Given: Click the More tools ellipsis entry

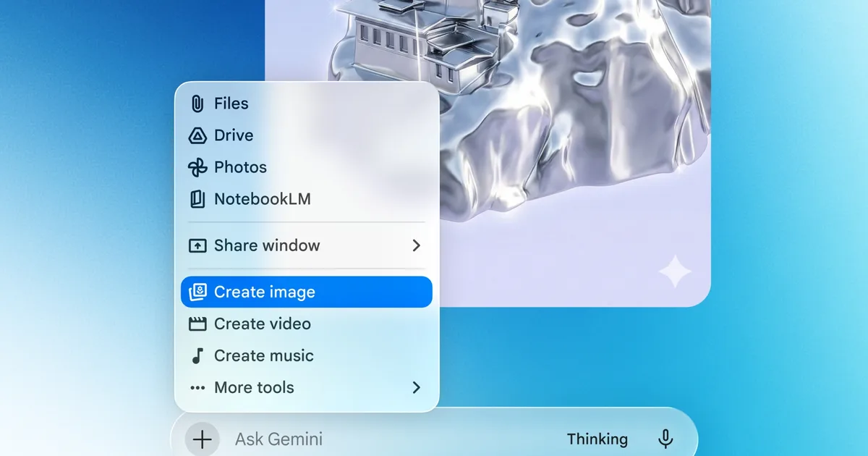Looking at the screenshot, I should coord(254,387).
